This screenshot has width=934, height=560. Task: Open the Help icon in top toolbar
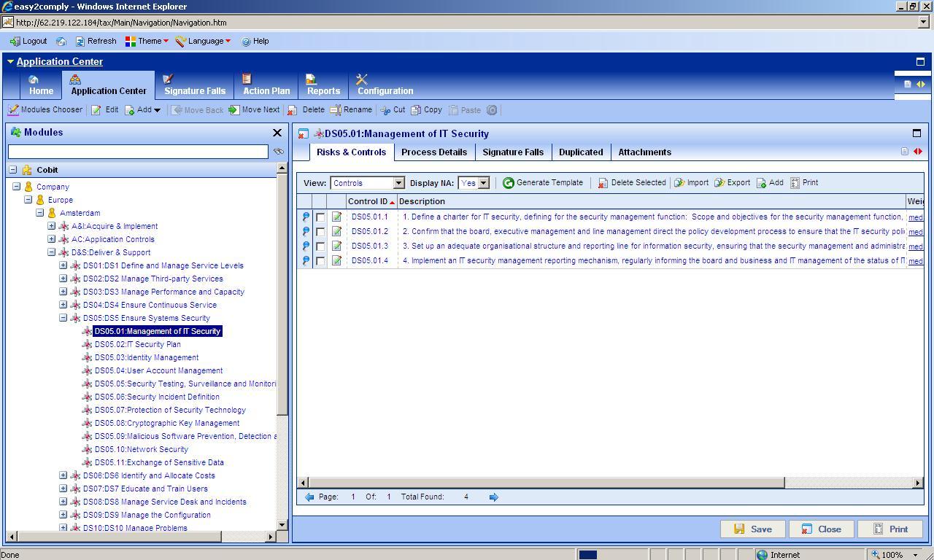pos(246,42)
